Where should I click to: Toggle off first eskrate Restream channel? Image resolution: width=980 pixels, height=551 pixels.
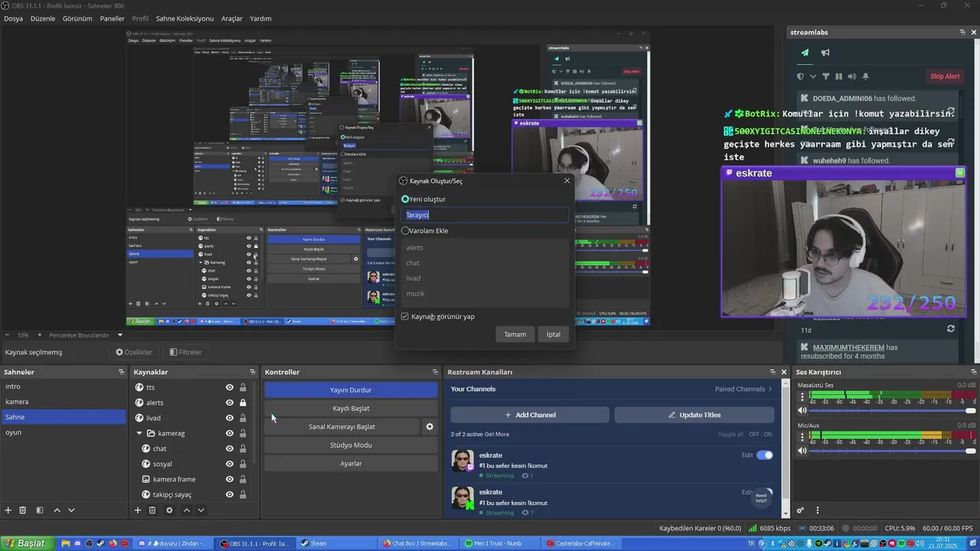click(764, 455)
